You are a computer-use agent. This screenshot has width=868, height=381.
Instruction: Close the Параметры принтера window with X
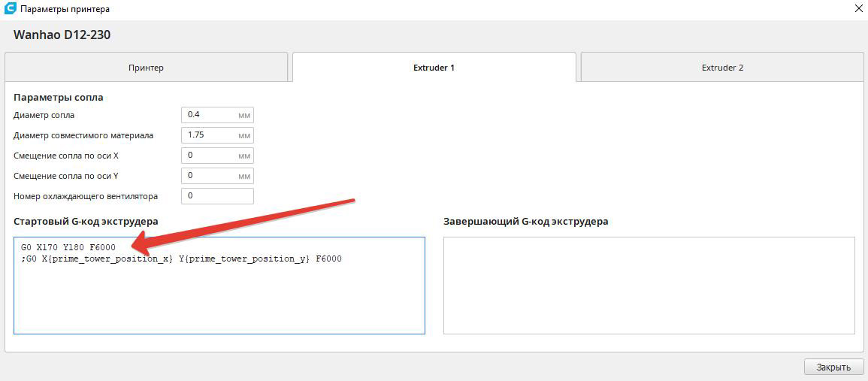[858, 9]
